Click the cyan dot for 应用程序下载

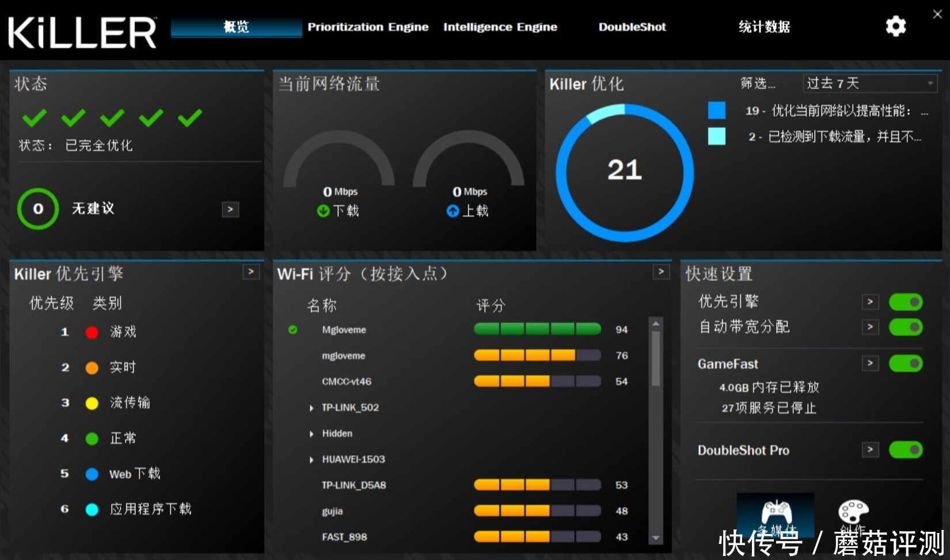[92, 509]
